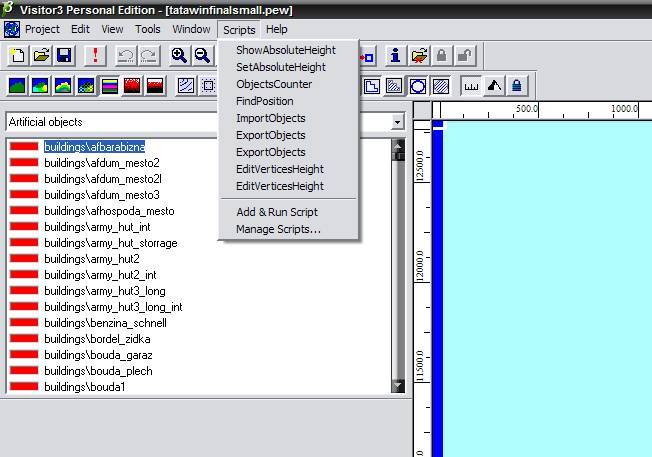The width and height of the screenshot is (652, 457).
Task: Run the FindPosition script
Action: click(265, 101)
